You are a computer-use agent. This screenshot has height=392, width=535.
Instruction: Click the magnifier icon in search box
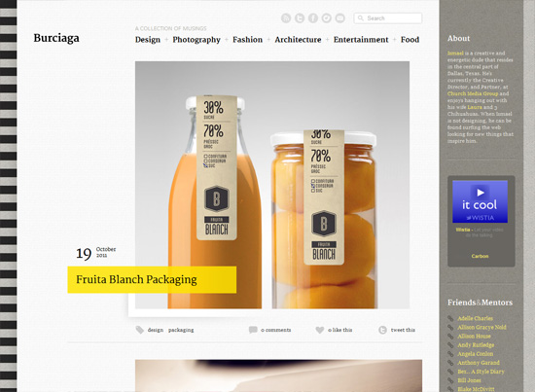pyautogui.click(x=361, y=18)
